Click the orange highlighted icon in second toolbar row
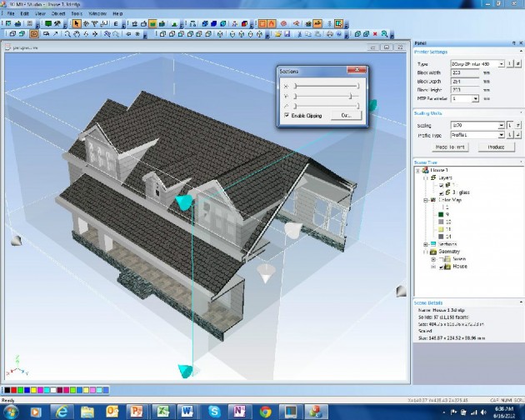This screenshot has width=525, height=420. point(34,35)
